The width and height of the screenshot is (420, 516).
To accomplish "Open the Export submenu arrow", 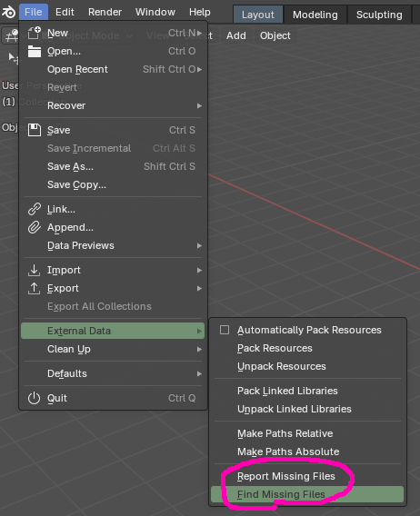I will [x=199, y=289].
